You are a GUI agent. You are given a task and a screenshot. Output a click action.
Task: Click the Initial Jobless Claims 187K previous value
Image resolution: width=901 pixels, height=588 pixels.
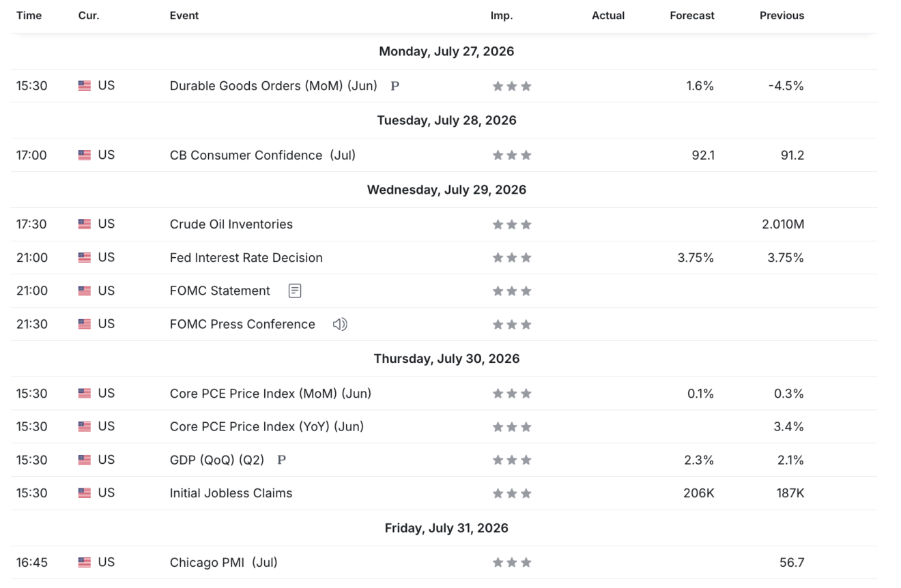[x=790, y=493]
